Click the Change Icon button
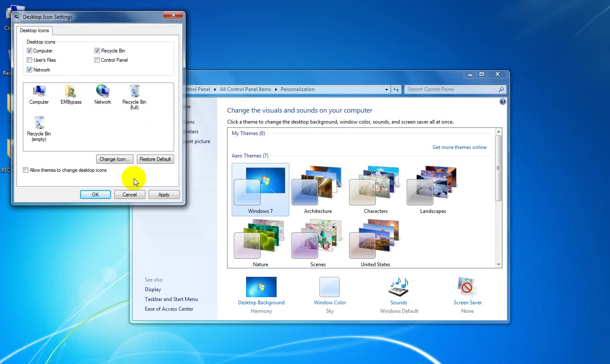The height and width of the screenshot is (364, 610). tap(115, 159)
